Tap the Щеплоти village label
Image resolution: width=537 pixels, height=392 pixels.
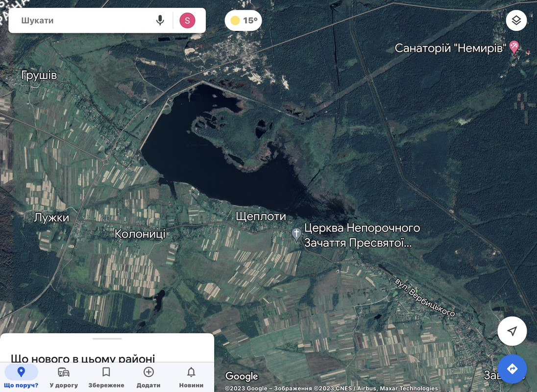(261, 217)
